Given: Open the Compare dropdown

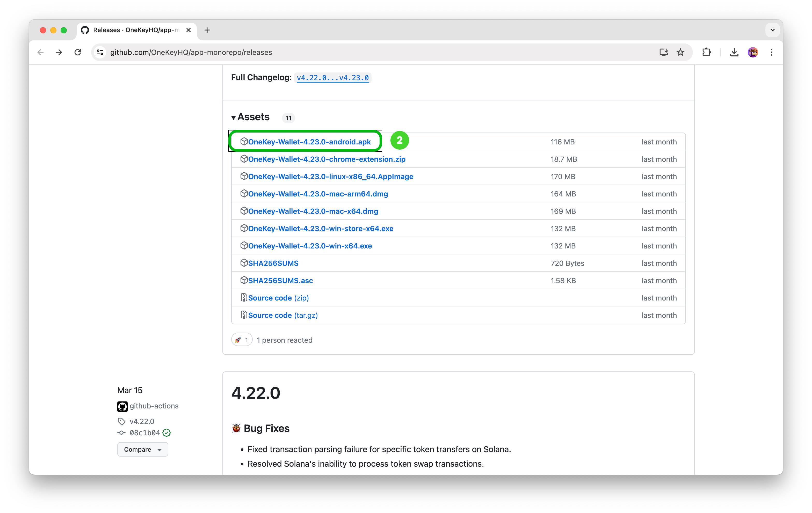Looking at the screenshot, I should (143, 449).
